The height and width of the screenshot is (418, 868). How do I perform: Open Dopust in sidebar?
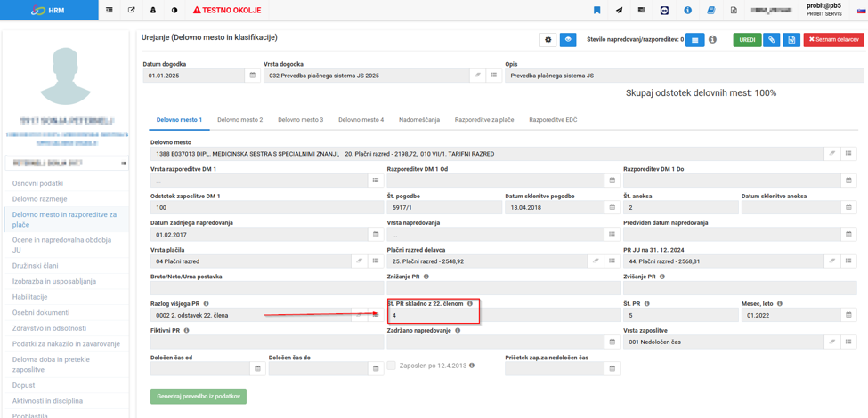click(x=22, y=385)
